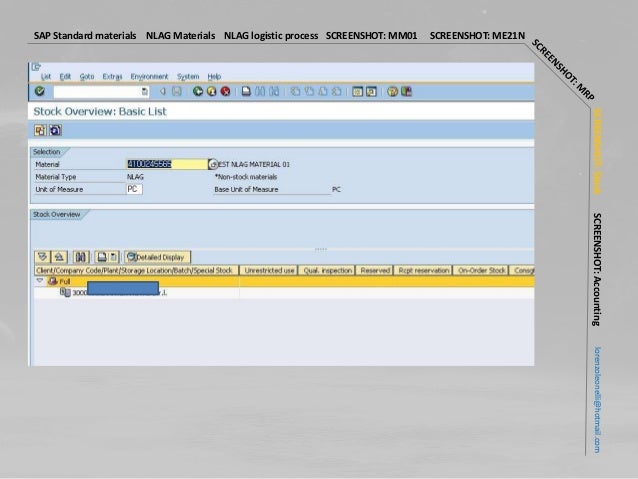638x479 pixels.
Task: Collapse the command field left arrow
Action: pyautogui.click(x=163, y=92)
